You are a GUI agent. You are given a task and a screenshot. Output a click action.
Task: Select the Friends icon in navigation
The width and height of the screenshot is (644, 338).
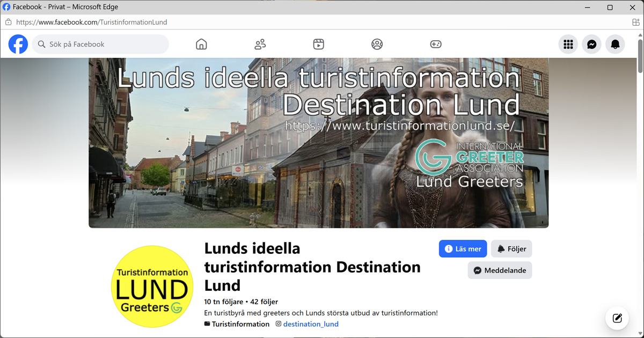(x=260, y=44)
